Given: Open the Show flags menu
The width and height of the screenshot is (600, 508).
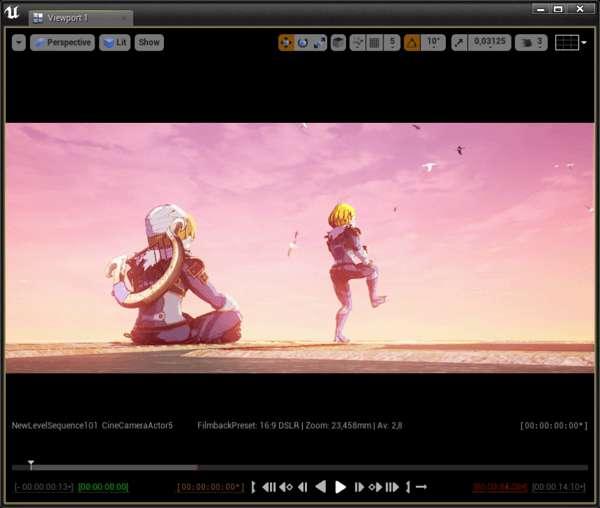Looking at the screenshot, I should (149, 42).
